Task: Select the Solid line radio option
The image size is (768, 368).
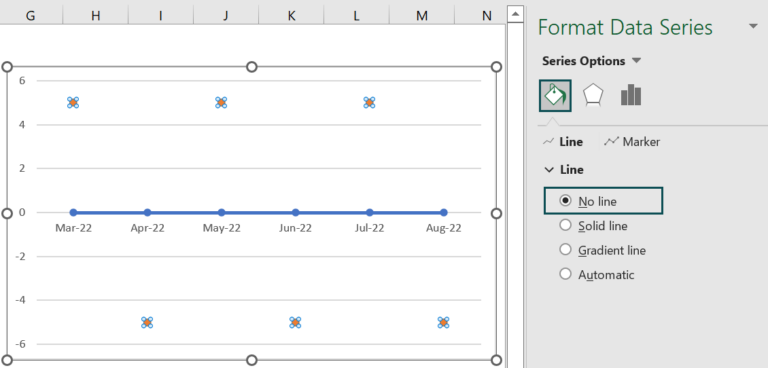Action: 565,225
